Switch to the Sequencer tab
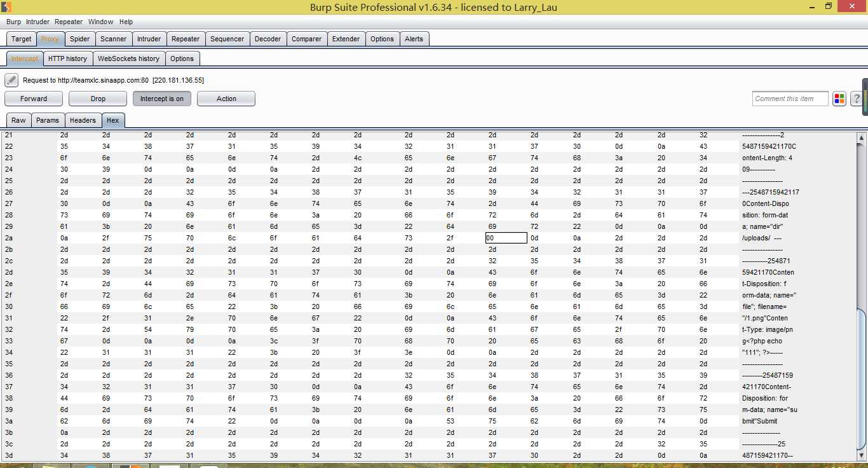The width and height of the screenshot is (868, 468). 227,39
